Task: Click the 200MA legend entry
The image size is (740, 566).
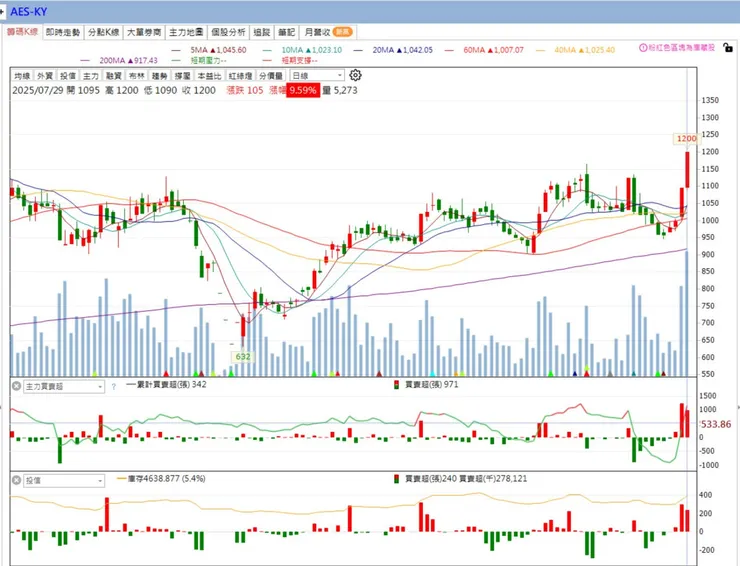Action: point(119,60)
